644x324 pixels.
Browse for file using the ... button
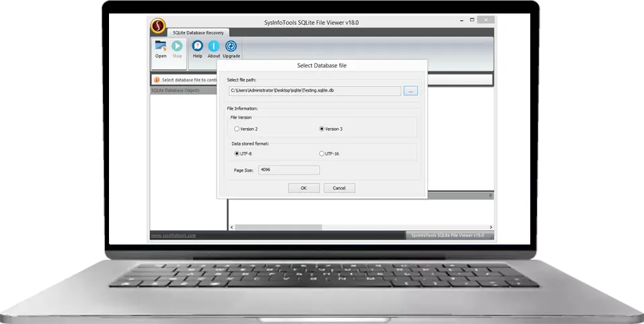click(410, 91)
